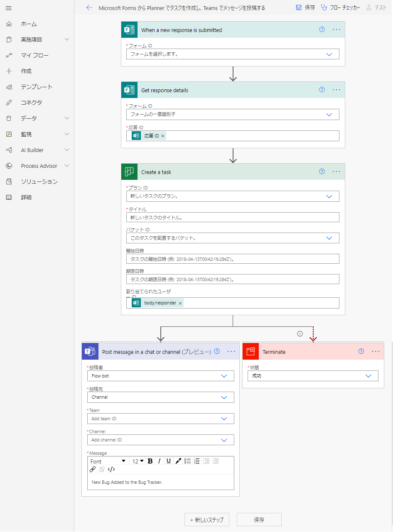This screenshot has height=532, width=393.
Task: Open the hamburger navigation menu
Action: [x=8, y=8]
